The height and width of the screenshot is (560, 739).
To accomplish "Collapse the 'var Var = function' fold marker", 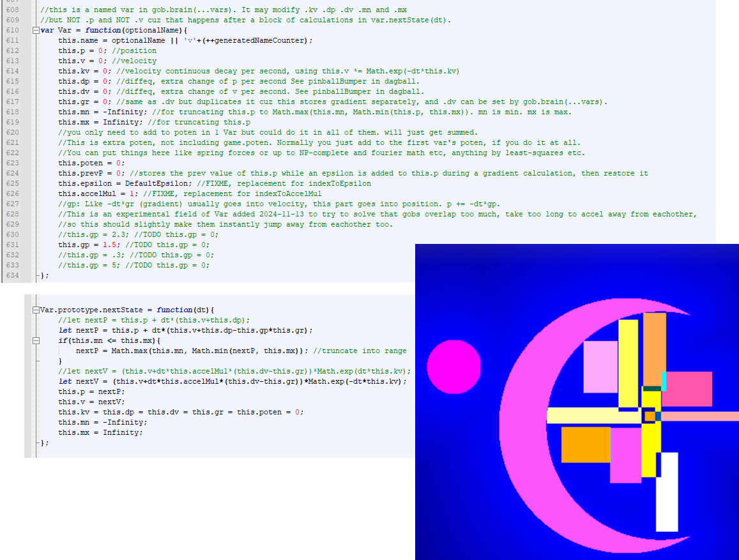I will pyautogui.click(x=36, y=30).
